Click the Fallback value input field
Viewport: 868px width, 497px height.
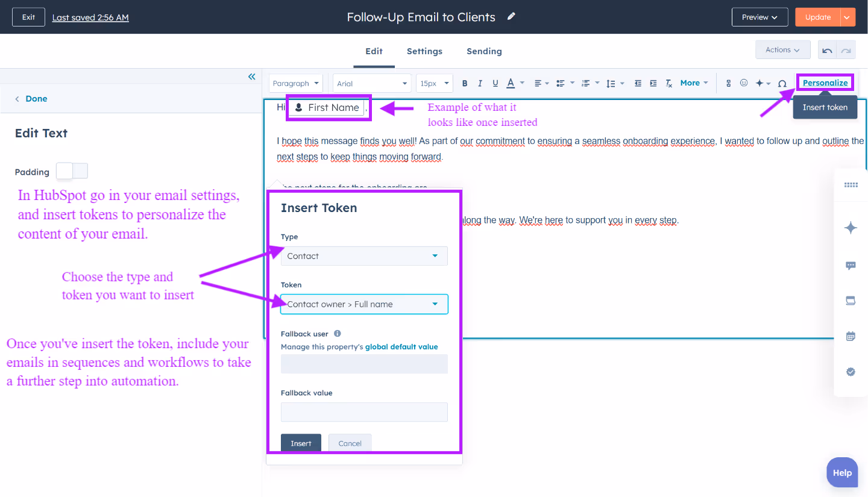point(364,412)
